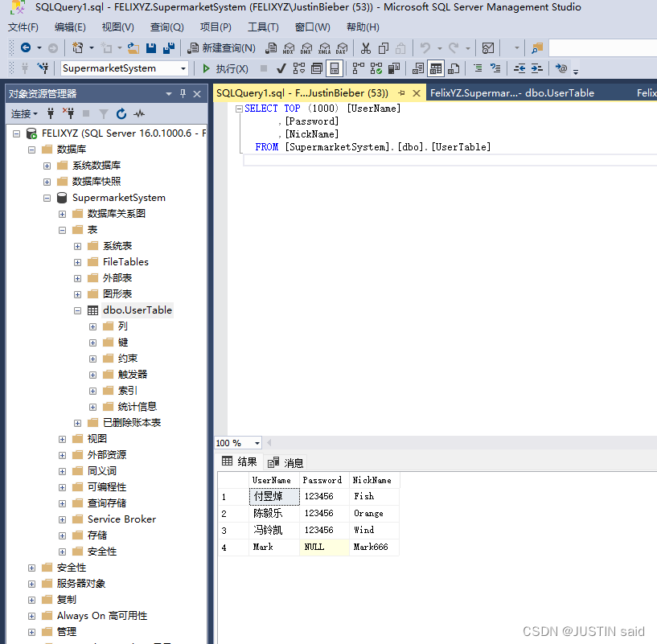Open a new XMLA query
The height and width of the screenshot is (644, 657).
(324, 48)
